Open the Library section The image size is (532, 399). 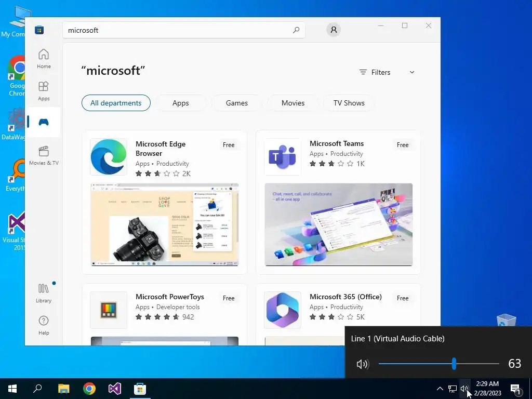(44, 294)
